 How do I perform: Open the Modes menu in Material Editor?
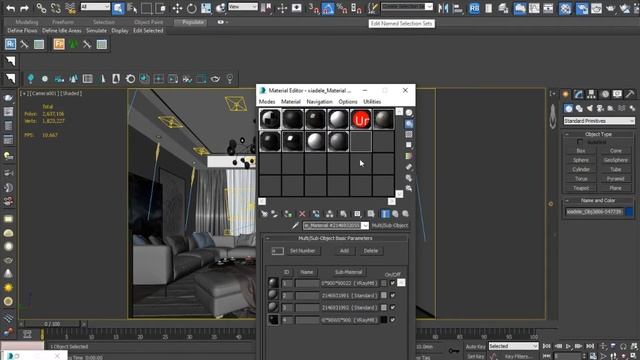(x=267, y=102)
